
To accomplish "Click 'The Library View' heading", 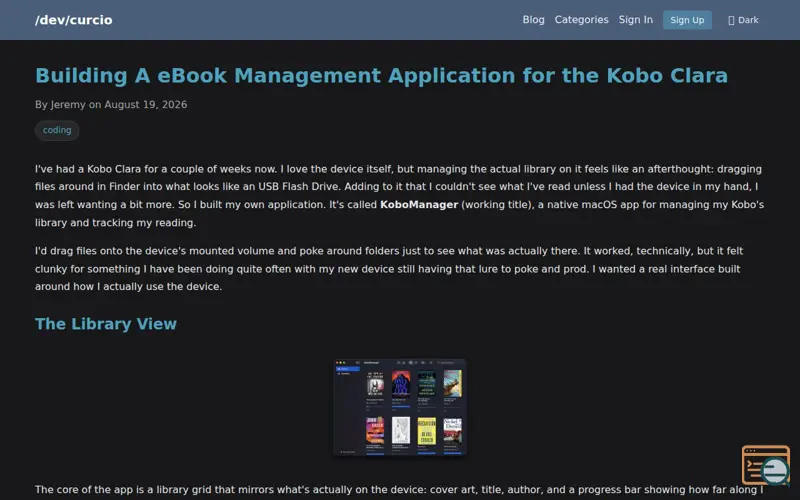I will [106, 324].
